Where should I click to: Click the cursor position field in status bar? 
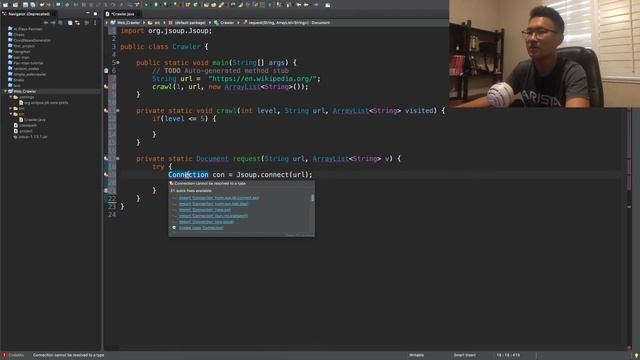tap(508, 356)
